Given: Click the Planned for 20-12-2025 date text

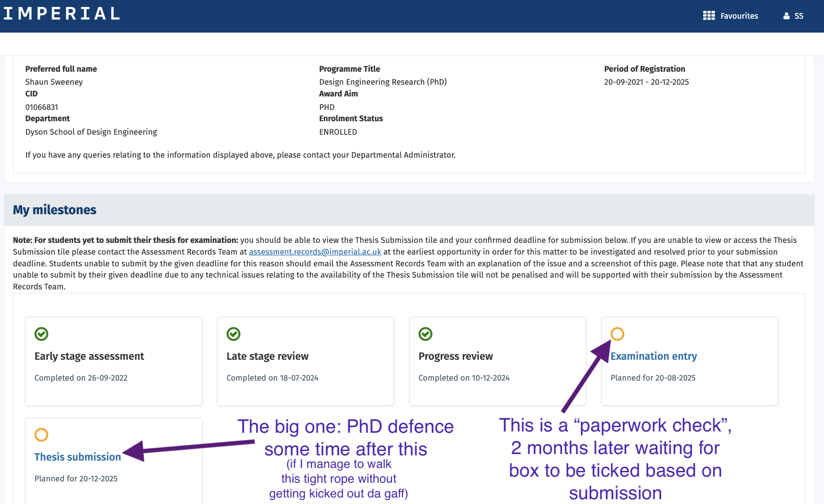Looking at the screenshot, I should click(76, 479).
